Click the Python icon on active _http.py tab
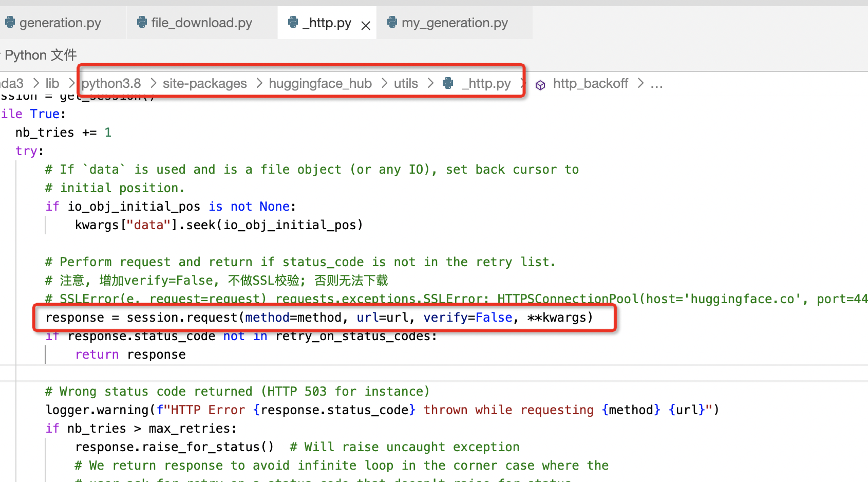868x482 pixels. (293, 23)
